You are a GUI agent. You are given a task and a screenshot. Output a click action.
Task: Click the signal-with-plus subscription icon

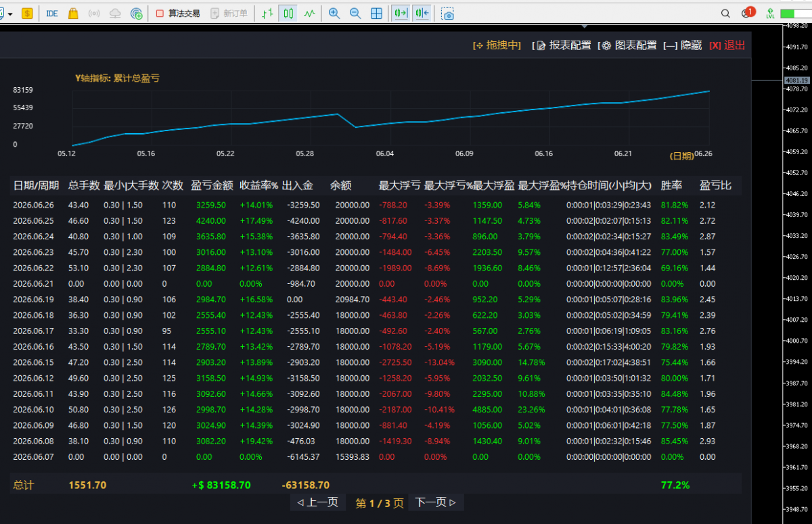click(x=137, y=13)
